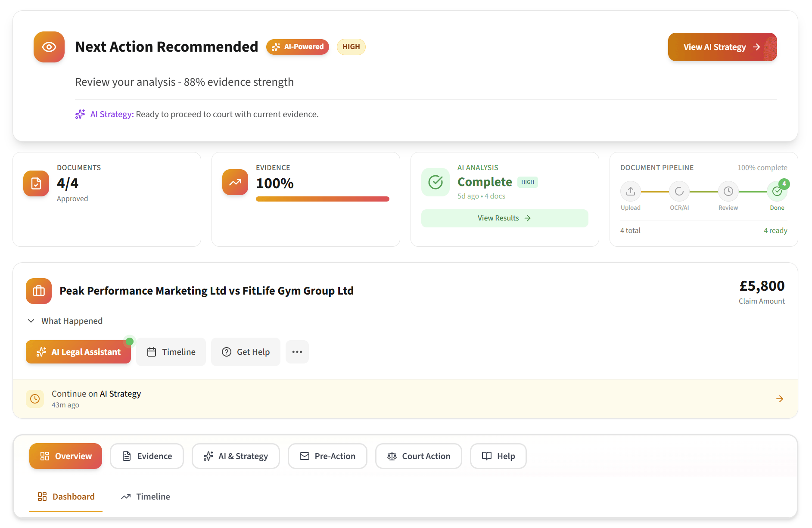Click the View AI Strategy button

pos(722,47)
